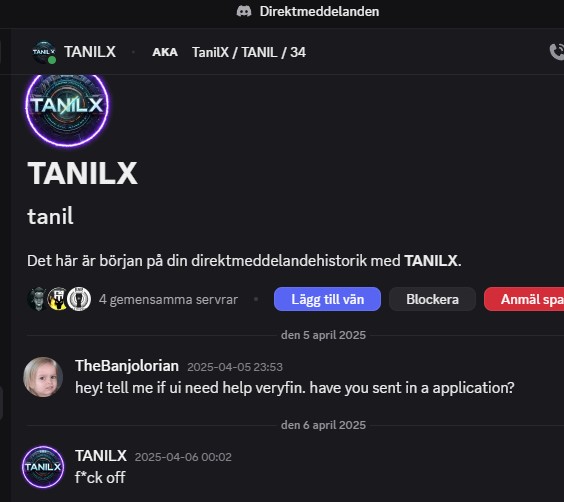The width and height of the screenshot is (564, 502).
Task: Open the third mutual server icon
Action: pyautogui.click(x=79, y=299)
